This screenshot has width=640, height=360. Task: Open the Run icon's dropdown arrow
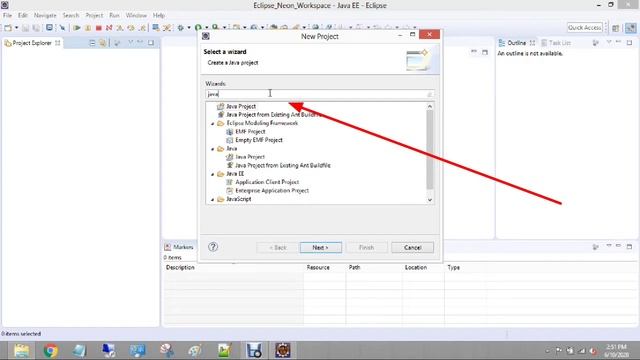click(x=207, y=28)
